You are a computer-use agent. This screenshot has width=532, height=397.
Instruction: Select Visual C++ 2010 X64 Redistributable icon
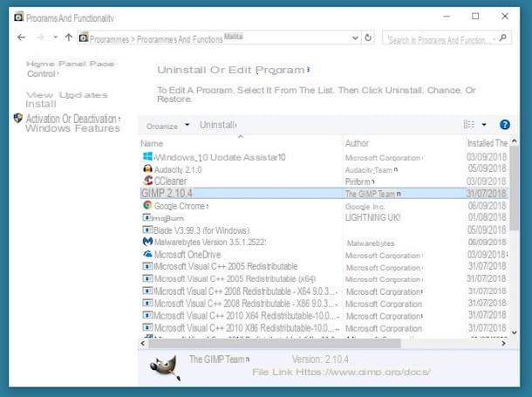[x=147, y=315]
